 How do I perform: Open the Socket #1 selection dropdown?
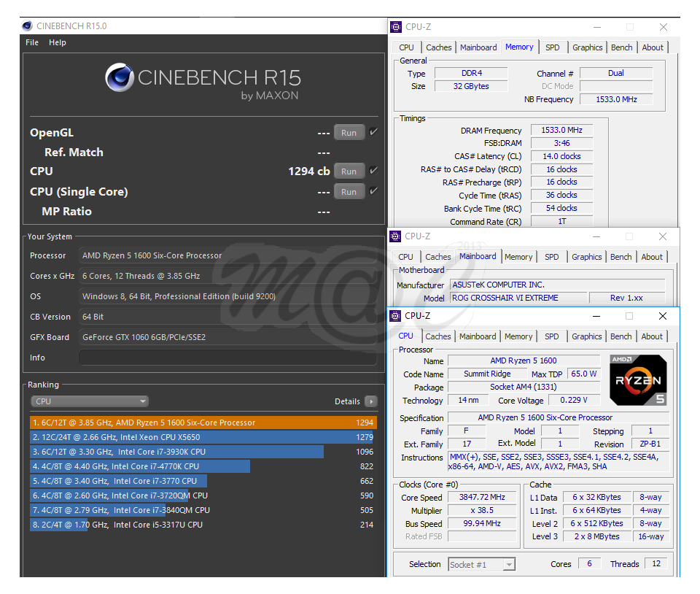point(482,564)
